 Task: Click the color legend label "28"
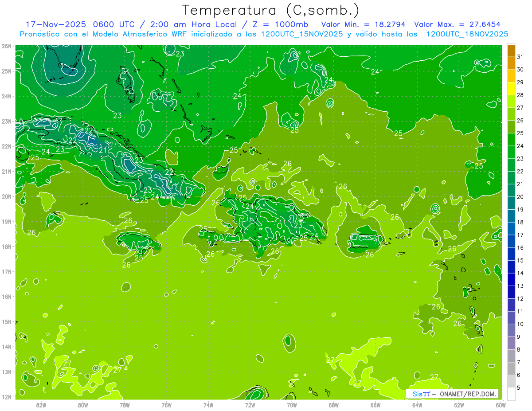(x=520, y=95)
